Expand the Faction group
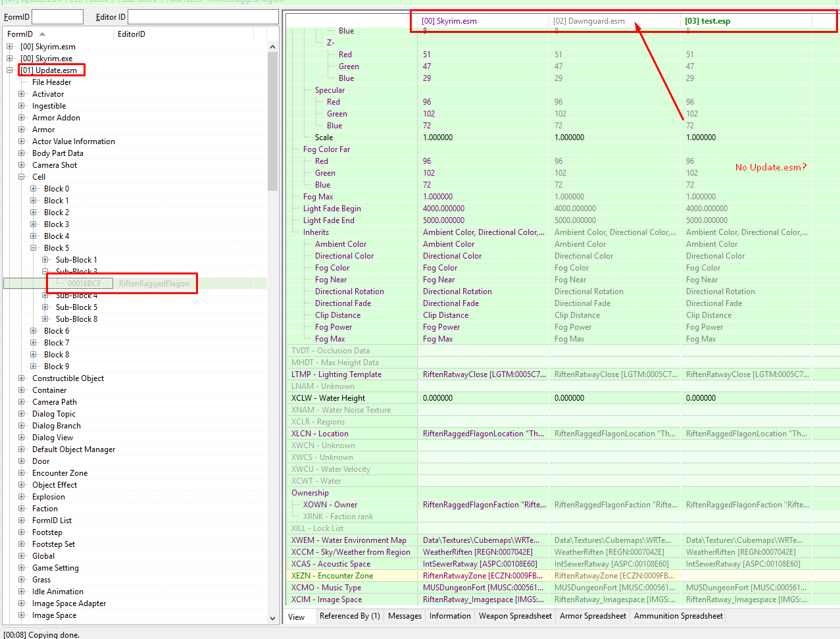The image size is (840, 639). tap(22, 509)
